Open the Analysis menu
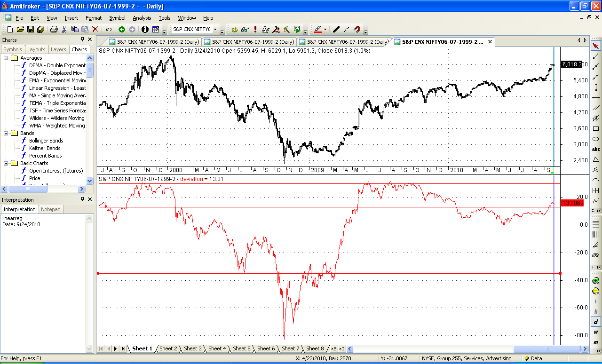 click(142, 18)
